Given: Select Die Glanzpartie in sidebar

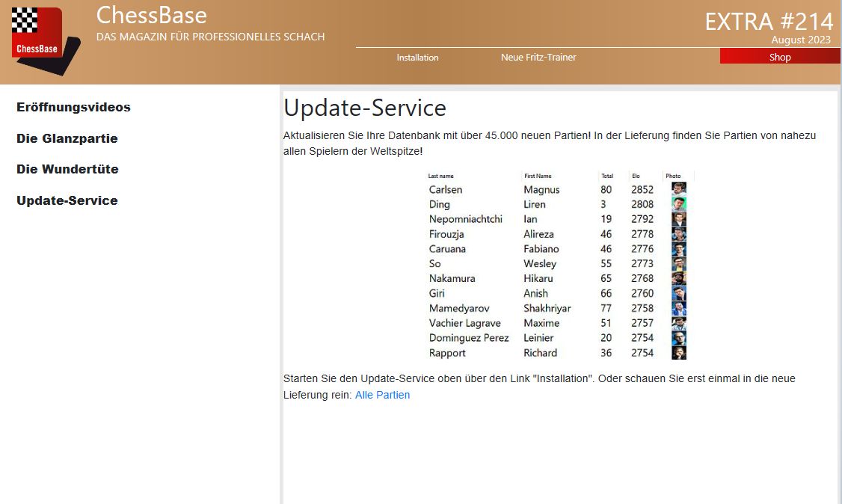Looking at the screenshot, I should pyautogui.click(x=67, y=139).
